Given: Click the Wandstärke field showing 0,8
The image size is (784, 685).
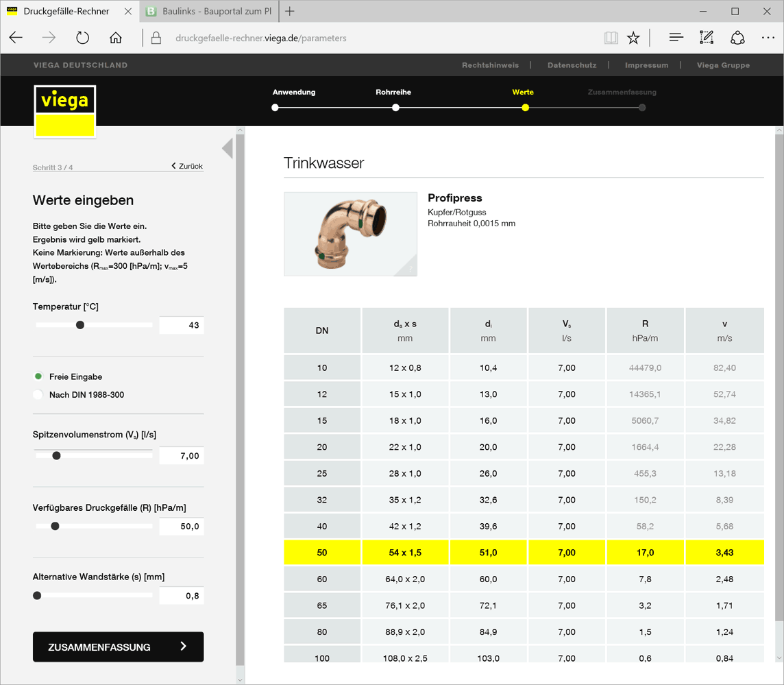Looking at the screenshot, I should (182, 596).
